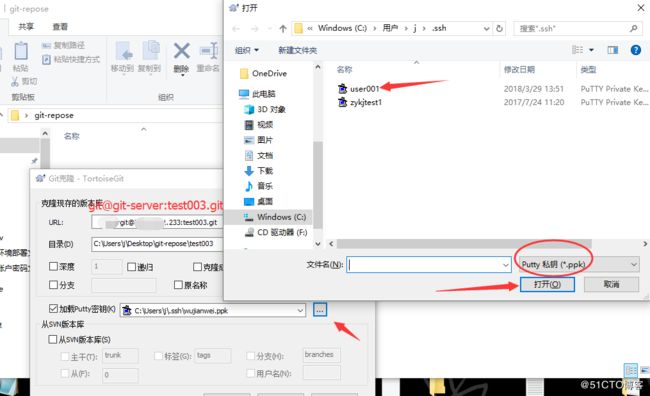Go up one folder level
The width and height of the screenshot is (650, 396).
click(x=283, y=29)
